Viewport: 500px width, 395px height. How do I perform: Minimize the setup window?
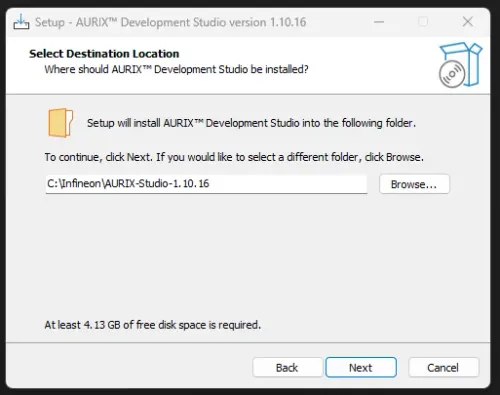(x=379, y=22)
